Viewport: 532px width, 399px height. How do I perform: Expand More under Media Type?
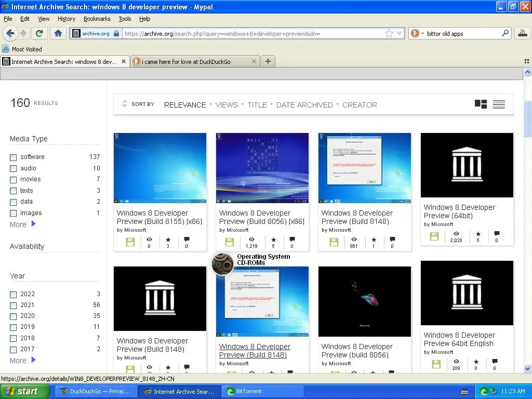coord(23,224)
